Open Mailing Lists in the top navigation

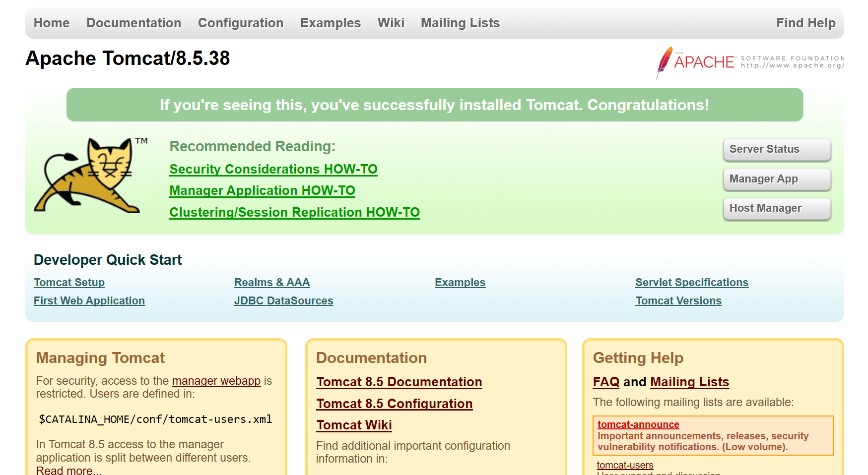click(x=460, y=23)
